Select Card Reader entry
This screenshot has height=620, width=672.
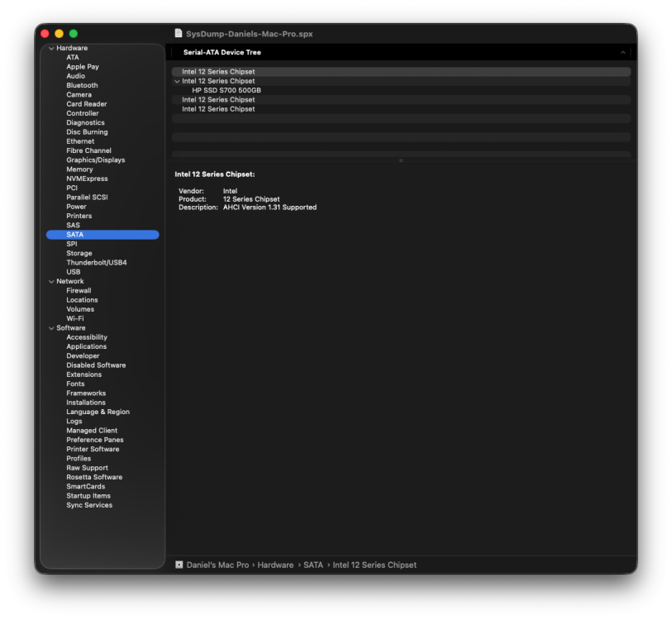click(x=87, y=104)
